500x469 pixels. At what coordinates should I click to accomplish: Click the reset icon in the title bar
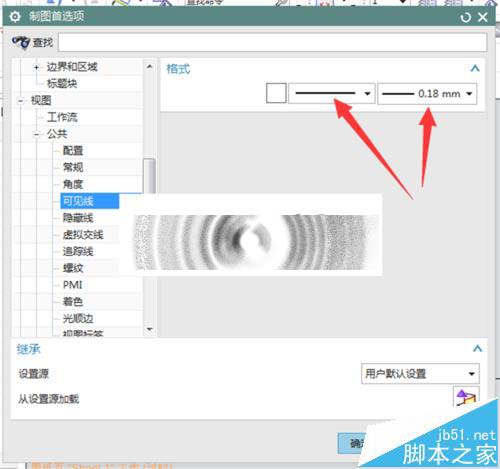pyautogui.click(x=465, y=17)
